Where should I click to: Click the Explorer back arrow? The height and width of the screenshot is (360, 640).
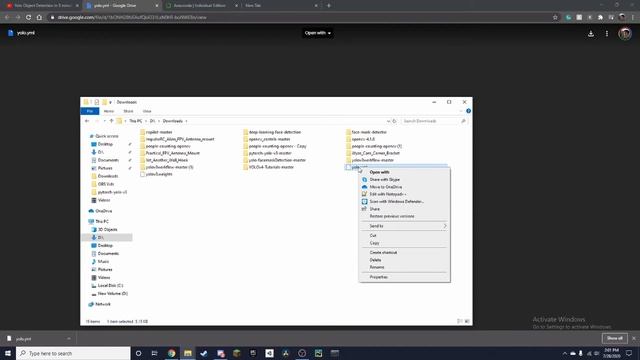pos(87,121)
